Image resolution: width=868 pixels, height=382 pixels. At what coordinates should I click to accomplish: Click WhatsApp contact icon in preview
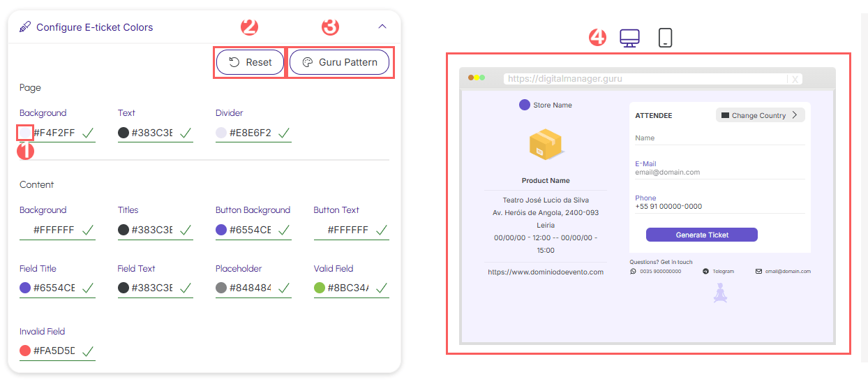pyautogui.click(x=633, y=271)
